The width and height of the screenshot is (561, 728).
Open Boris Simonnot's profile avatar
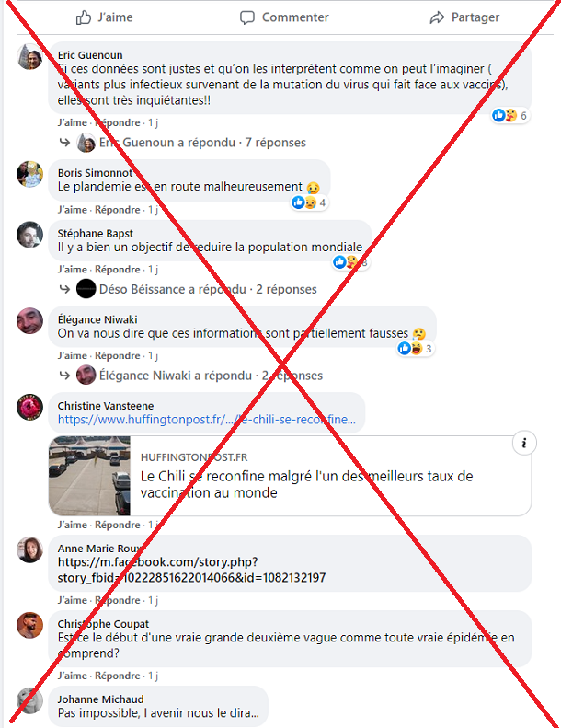(29, 174)
